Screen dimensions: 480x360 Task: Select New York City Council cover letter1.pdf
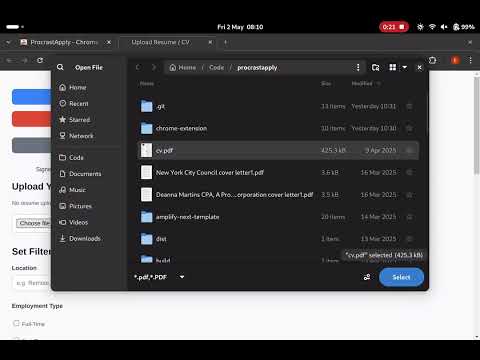click(x=278, y=172)
